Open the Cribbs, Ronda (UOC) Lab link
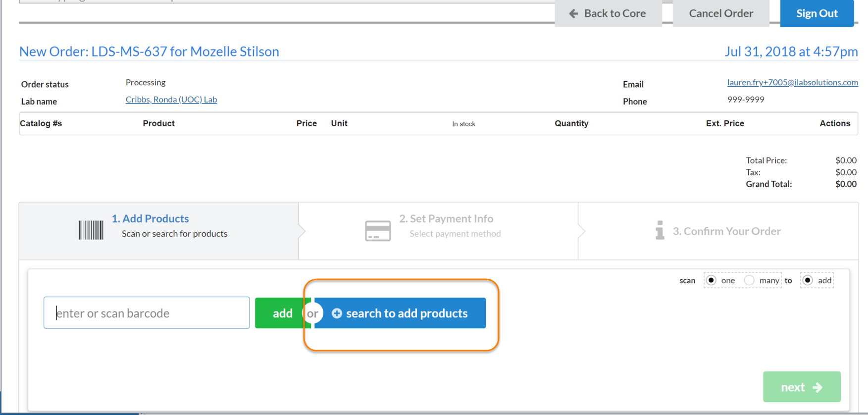 (171, 100)
